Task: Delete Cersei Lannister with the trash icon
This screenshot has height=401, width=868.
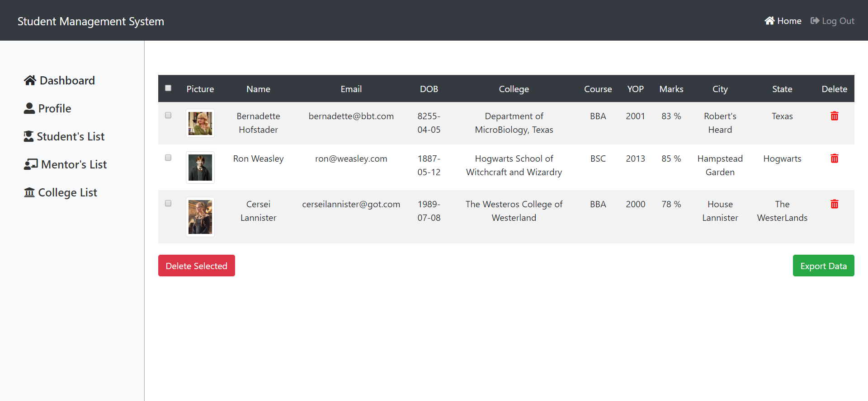Action: click(835, 204)
